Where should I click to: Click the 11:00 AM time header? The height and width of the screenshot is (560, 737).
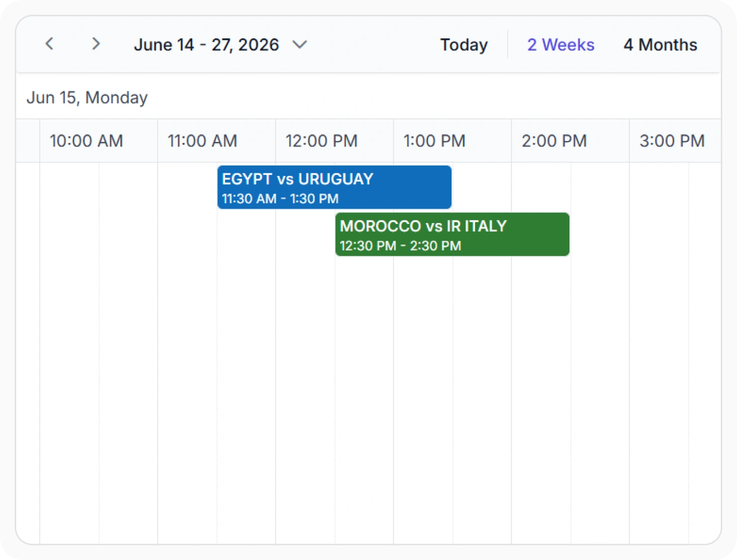pyautogui.click(x=217, y=141)
